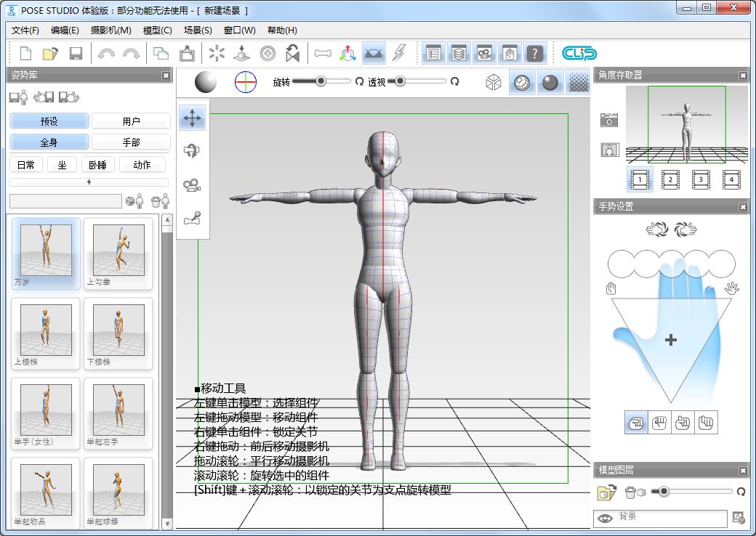Select the closed fist hand gesture toggle
This screenshot has width=756, height=536.
(659, 423)
